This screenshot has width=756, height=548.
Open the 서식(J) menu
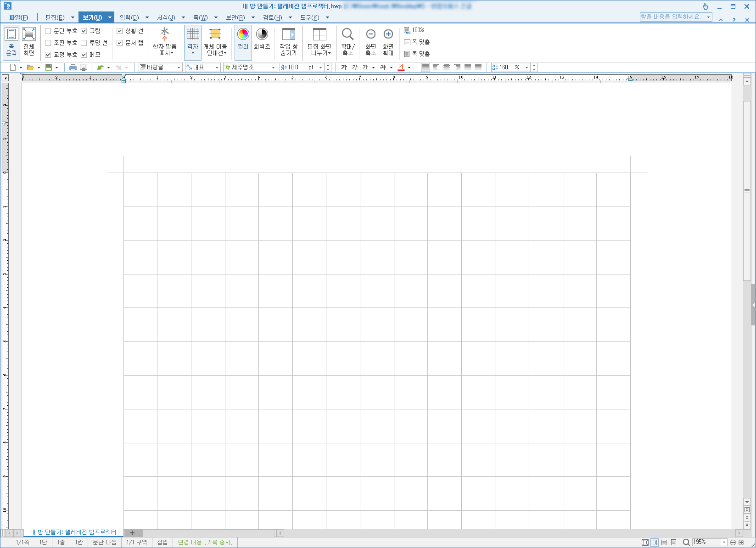(166, 17)
